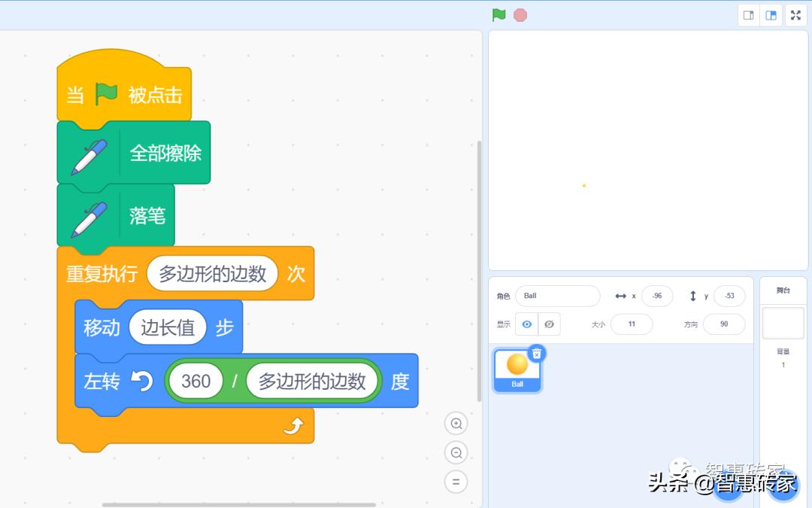The width and height of the screenshot is (812, 508).
Task: Switch stage to large layout view
Action: (771, 14)
